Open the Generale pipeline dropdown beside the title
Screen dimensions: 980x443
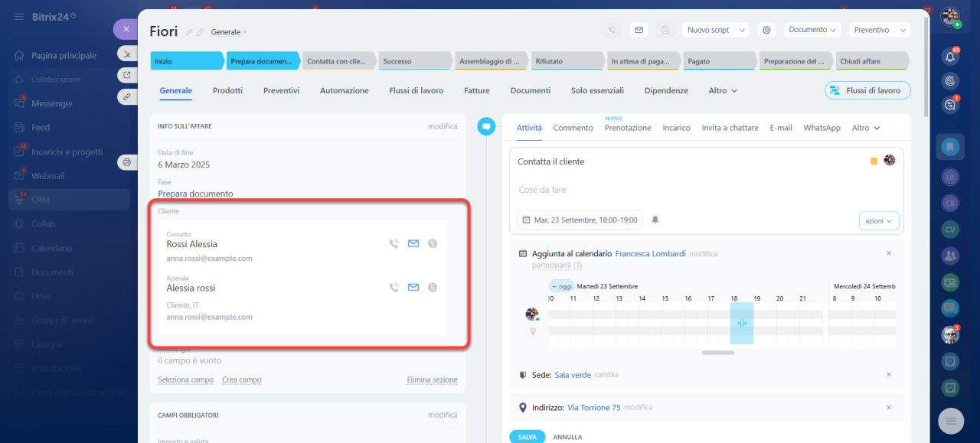pyautogui.click(x=229, y=32)
